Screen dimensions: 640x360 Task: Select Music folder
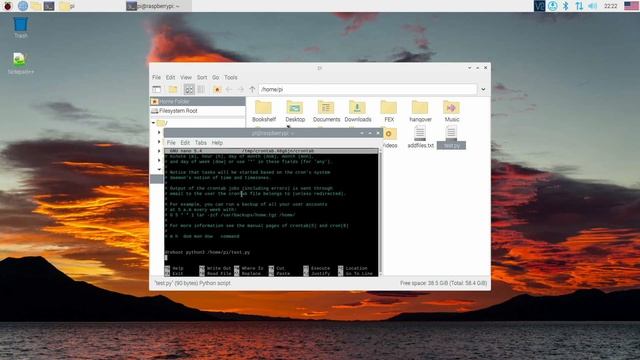coord(451,111)
